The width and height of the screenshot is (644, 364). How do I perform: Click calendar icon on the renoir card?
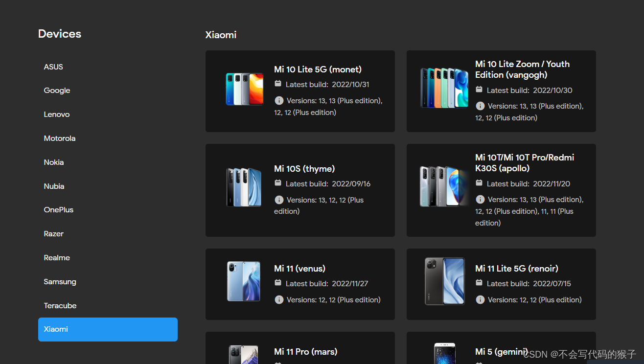coord(479,283)
